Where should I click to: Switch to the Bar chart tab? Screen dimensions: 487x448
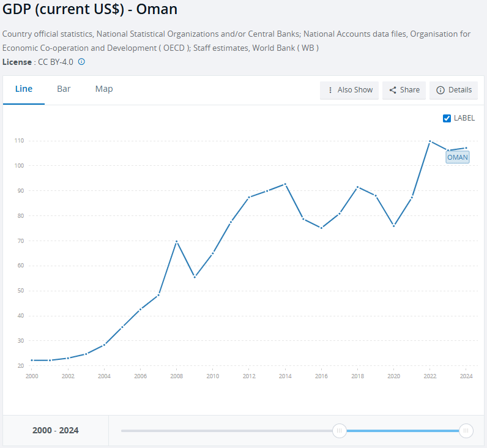(64, 89)
